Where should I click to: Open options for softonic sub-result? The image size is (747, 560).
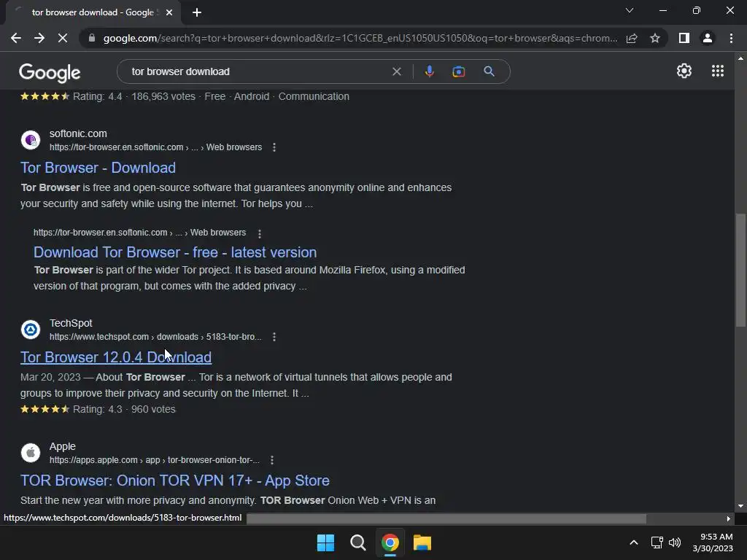259,233
